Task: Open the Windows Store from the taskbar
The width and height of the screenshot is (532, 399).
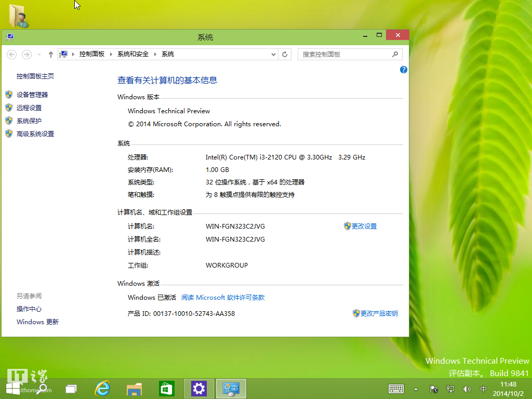Action: (x=166, y=388)
